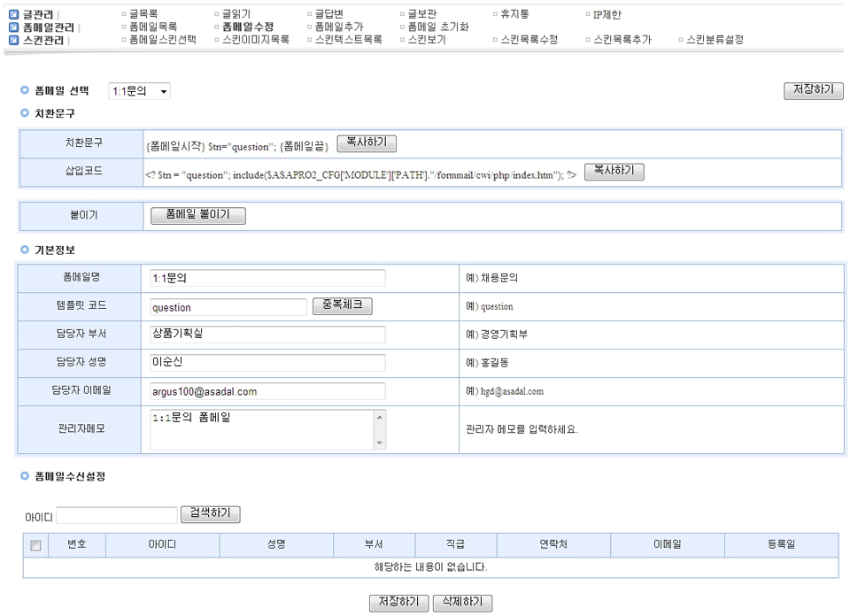Open the 폼메일목록 menu item

152,27
